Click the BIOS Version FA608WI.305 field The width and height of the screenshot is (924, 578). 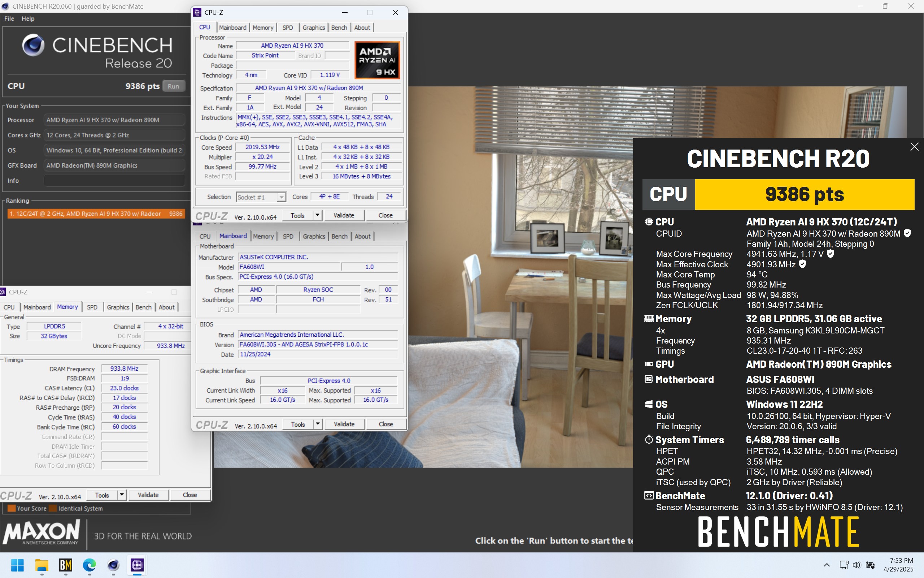pos(318,344)
